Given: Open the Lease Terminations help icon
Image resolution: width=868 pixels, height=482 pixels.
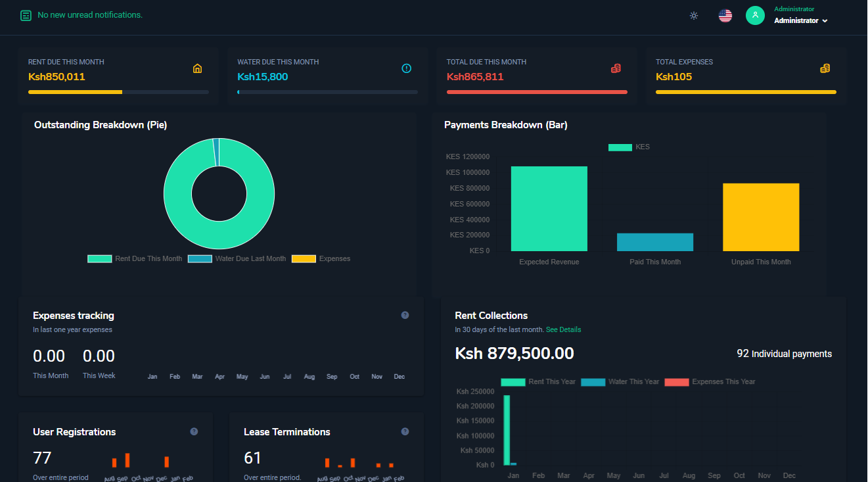Looking at the screenshot, I should pos(405,431).
